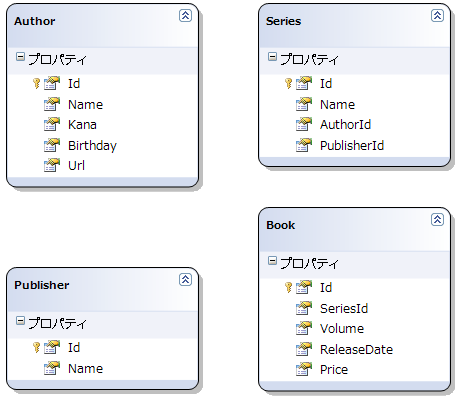This screenshot has height=400, width=460.
Task: Collapse the Author entity with chevron button
Action: [185, 15]
